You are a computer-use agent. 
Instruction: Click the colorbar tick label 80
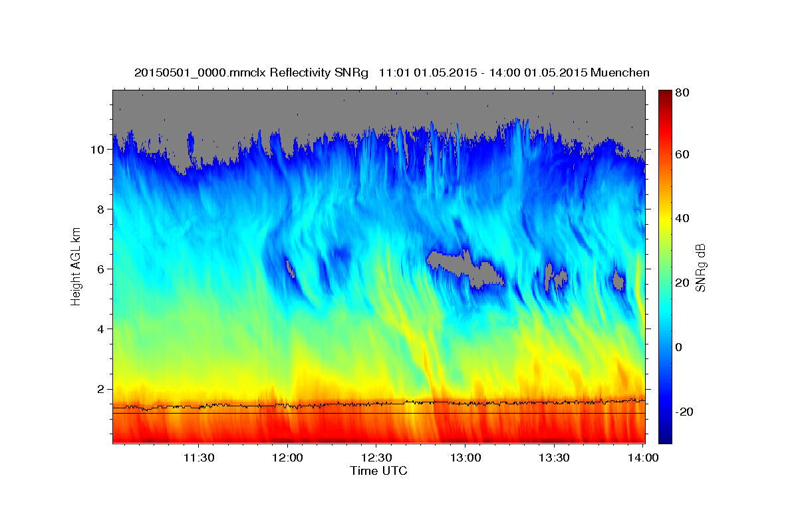pyautogui.click(x=682, y=93)
